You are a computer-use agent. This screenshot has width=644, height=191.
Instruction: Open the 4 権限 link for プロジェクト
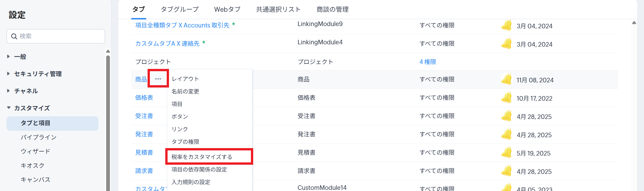[x=428, y=62]
